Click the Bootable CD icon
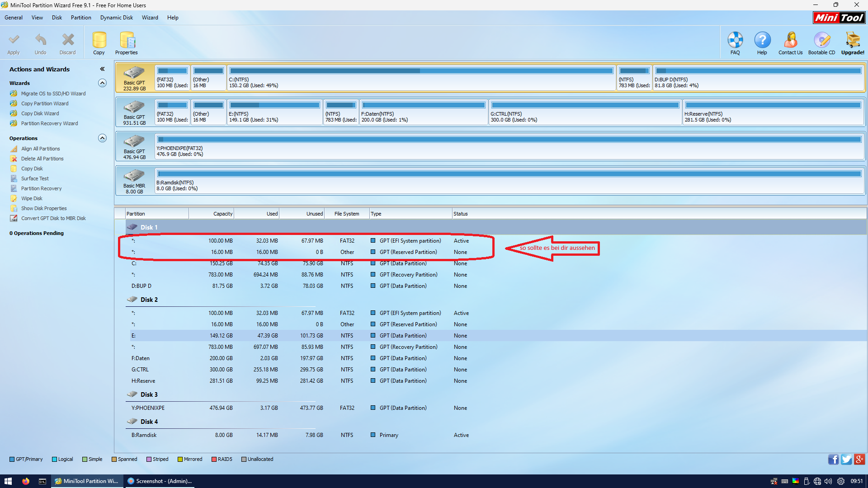 coord(821,40)
